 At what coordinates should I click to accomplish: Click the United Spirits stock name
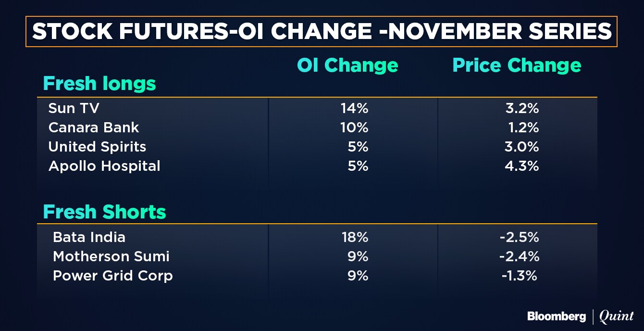(97, 147)
